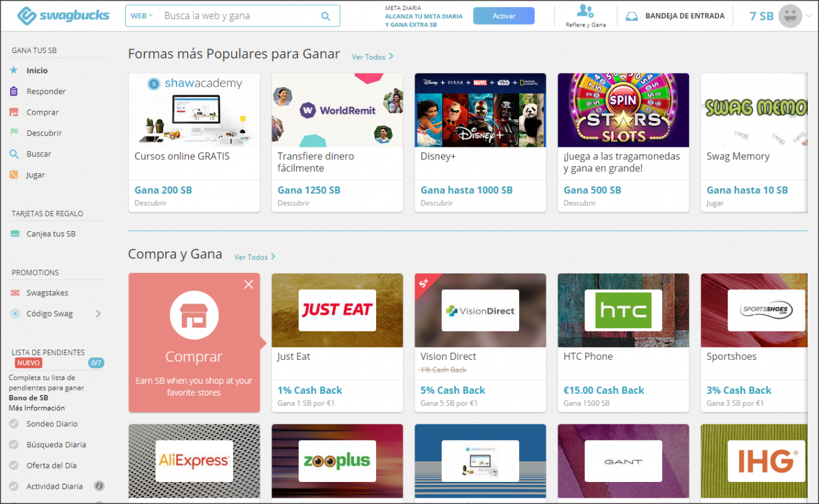Open Jugar section
The image size is (819, 504).
pos(36,175)
